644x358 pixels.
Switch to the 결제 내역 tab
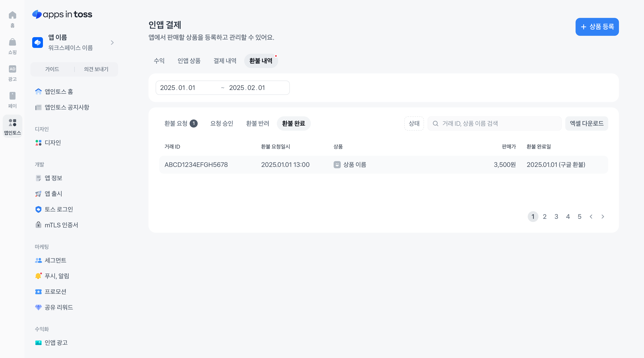[225, 61]
